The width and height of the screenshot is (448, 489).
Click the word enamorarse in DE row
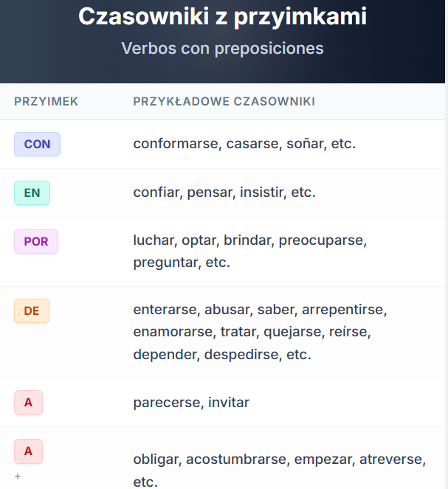(x=174, y=332)
